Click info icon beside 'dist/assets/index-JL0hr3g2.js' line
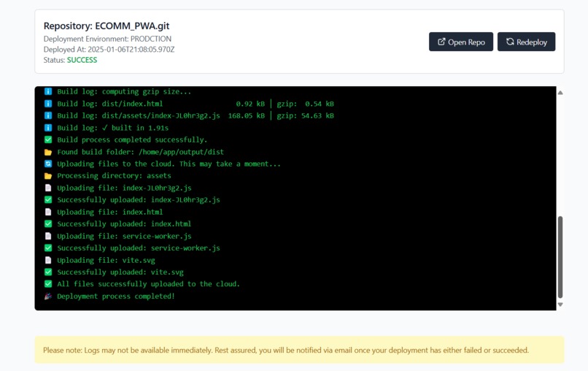 [48, 115]
